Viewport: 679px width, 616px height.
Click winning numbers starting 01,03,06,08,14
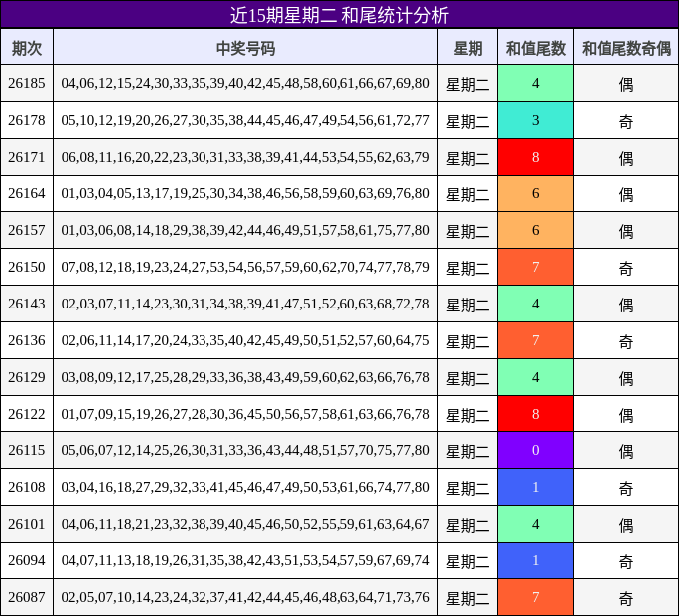(245, 230)
